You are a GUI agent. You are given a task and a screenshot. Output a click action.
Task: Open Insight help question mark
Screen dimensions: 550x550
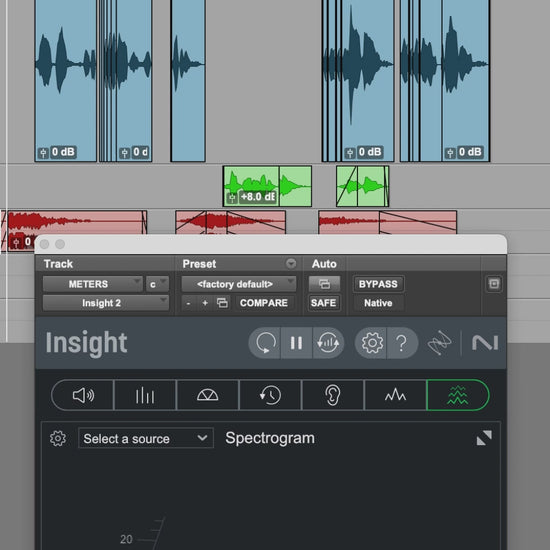[x=402, y=343]
